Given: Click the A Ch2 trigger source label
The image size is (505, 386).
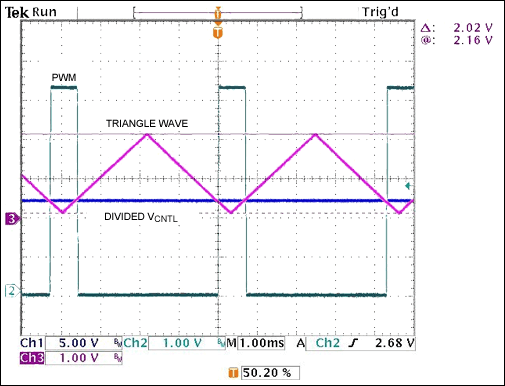Looking at the screenshot, I should pos(318,343).
